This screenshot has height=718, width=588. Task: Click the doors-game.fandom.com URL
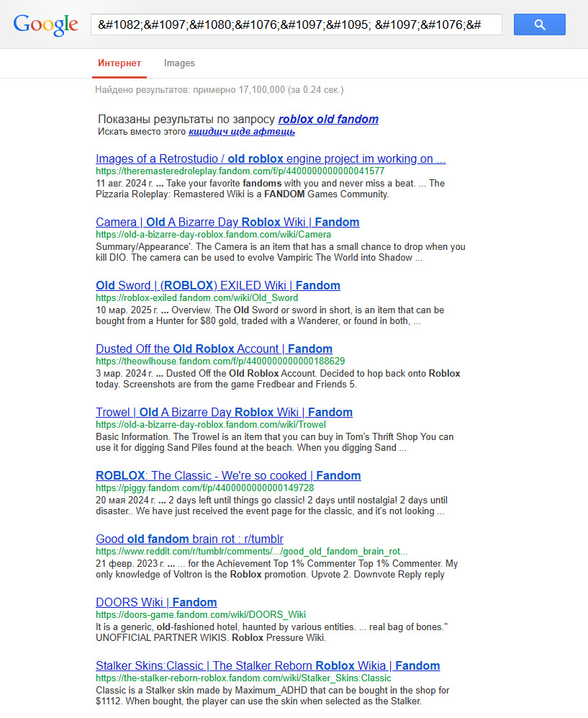pos(200,615)
